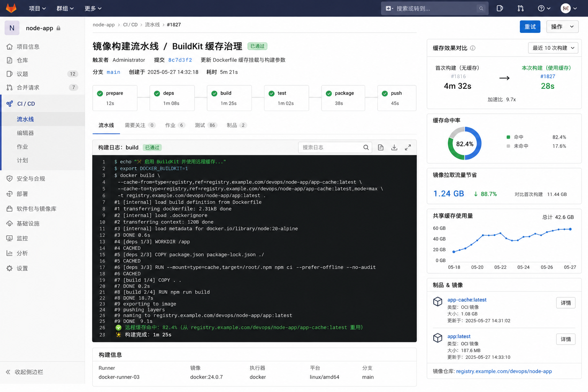Click 详情 button for app:latest
Viewport: 588px width, 392px height.
(566, 339)
